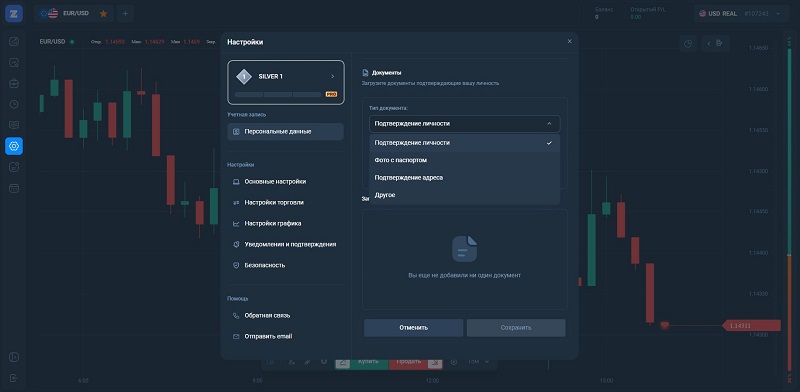Click the play-tutorial icon near the sidebar bottom
This screenshot has height=392, width=800.
click(14, 356)
